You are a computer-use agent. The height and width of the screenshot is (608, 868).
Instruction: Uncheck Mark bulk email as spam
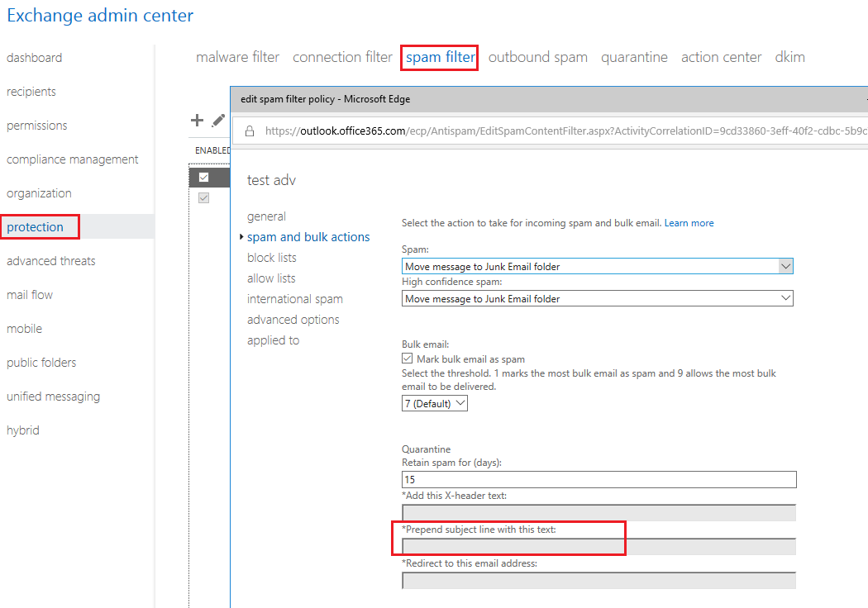tap(408, 359)
